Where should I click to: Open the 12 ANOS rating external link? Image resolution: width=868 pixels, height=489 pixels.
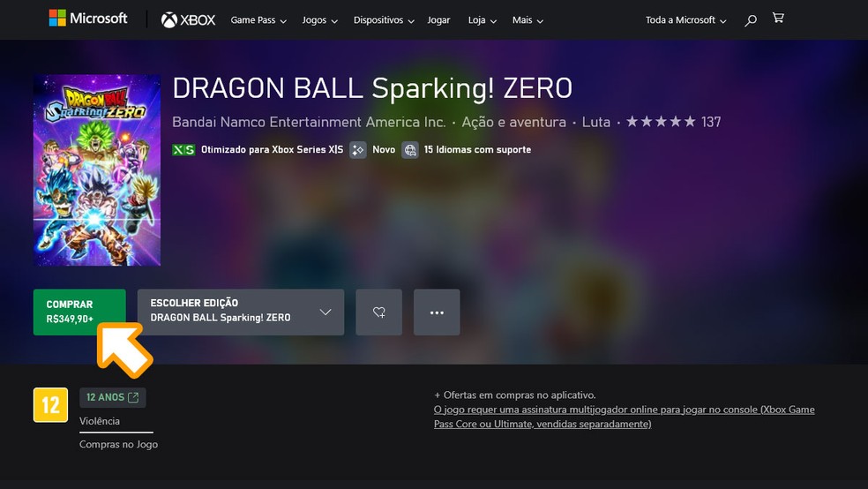[112, 397]
